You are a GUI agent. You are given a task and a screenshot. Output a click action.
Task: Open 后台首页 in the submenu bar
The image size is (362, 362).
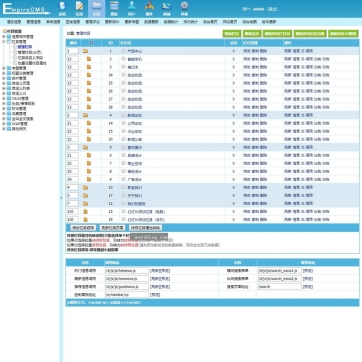pyautogui.click(x=210, y=22)
